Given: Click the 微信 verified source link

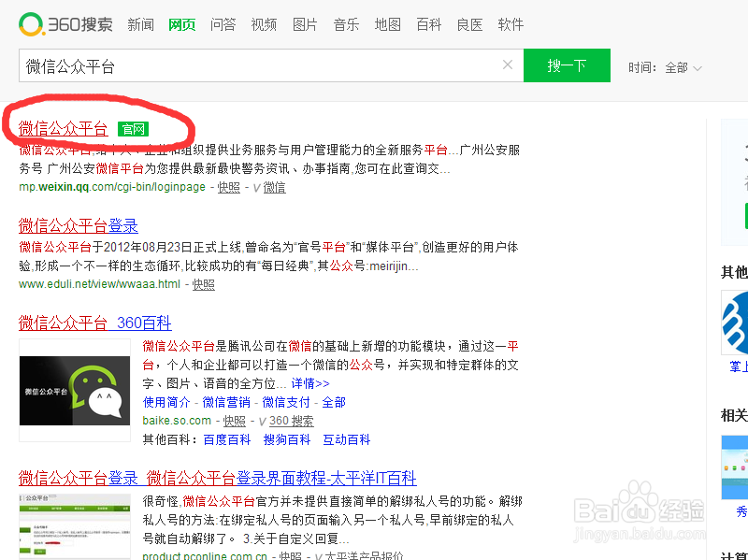Looking at the screenshot, I should (x=274, y=188).
